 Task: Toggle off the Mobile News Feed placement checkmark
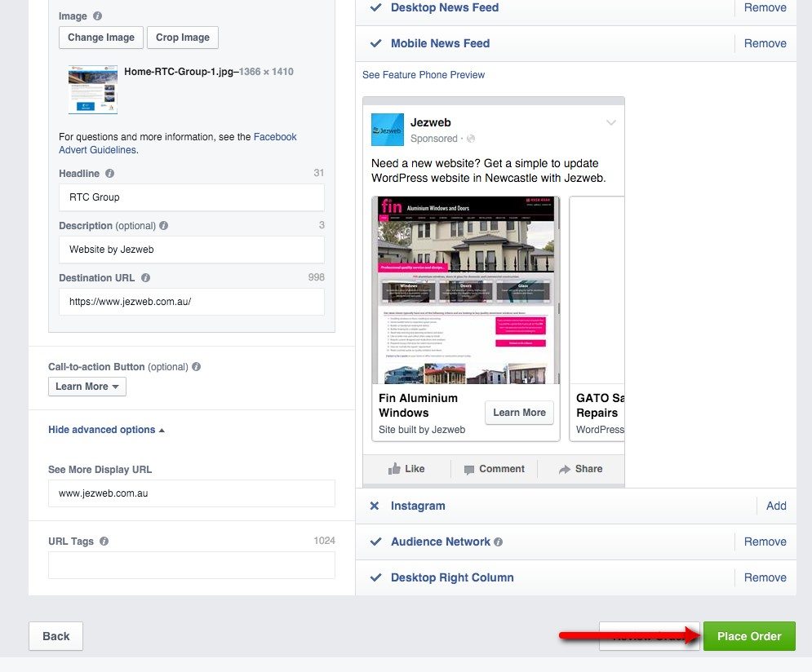[x=375, y=43]
